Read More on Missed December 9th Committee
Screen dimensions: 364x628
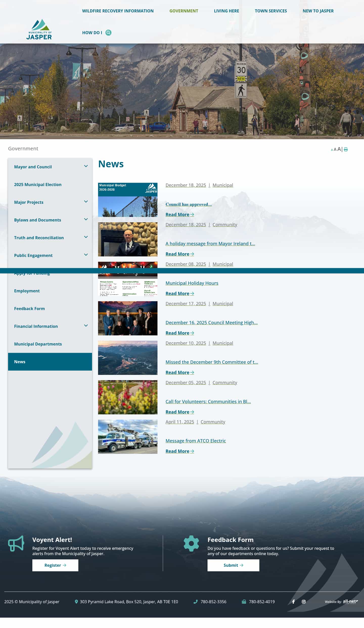click(180, 372)
